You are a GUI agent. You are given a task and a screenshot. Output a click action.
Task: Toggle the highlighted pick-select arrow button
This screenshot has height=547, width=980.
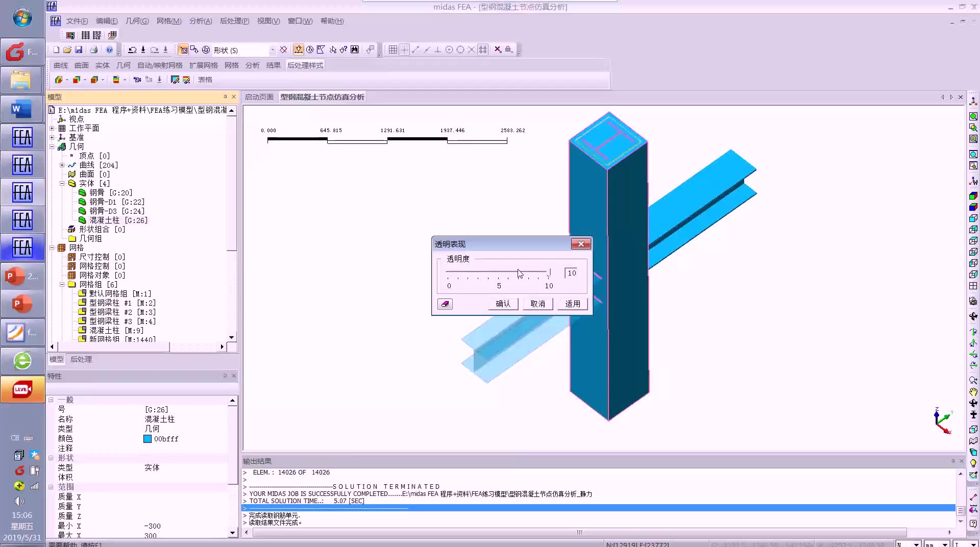(x=298, y=49)
